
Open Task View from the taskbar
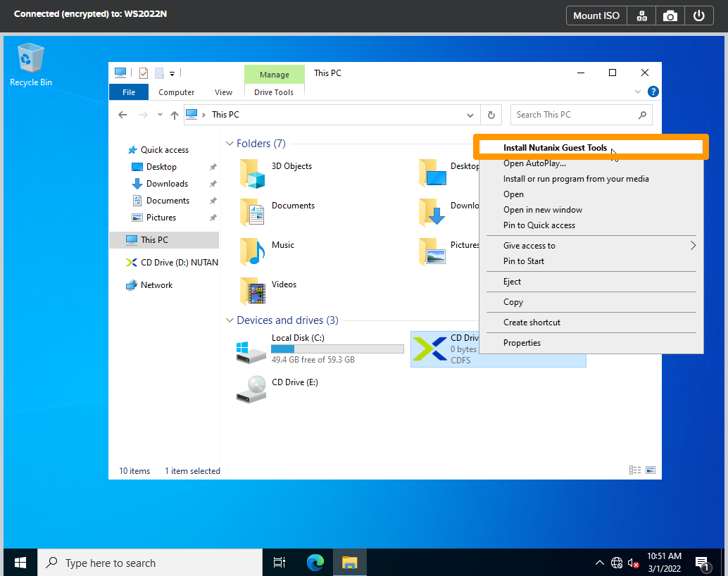click(x=280, y=563)
